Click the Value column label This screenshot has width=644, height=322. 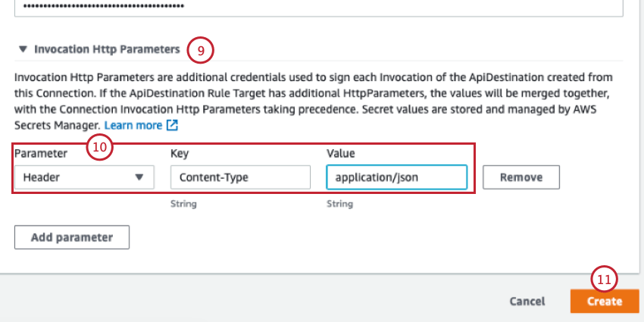click(x=341, y=153)
